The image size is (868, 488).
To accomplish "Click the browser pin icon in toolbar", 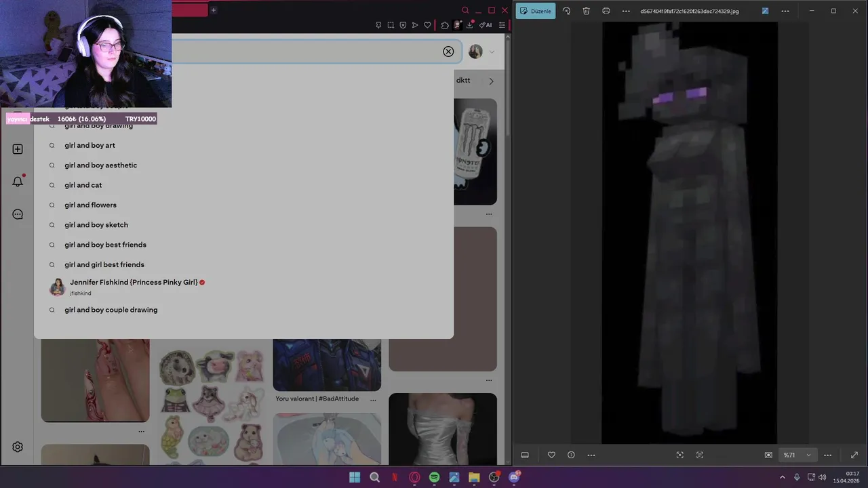I will click(x=378, y=25).
